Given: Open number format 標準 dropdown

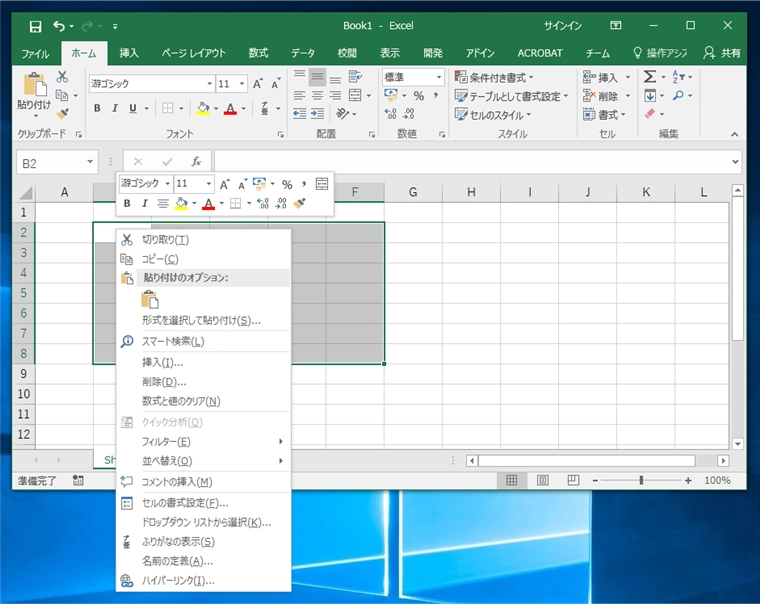Looking at the screenshot, I should [x=439, y=77].
